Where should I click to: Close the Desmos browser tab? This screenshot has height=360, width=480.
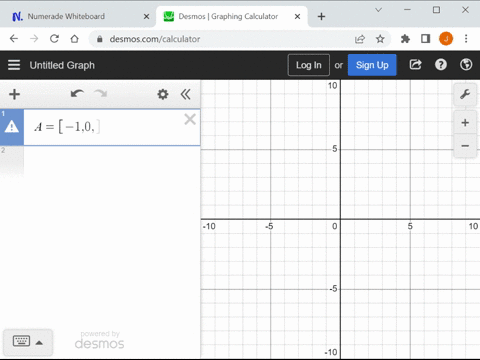point(298,16)
